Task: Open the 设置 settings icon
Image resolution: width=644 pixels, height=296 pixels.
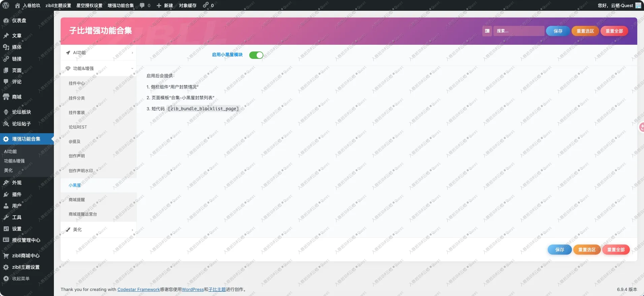Action: pyautogui.click(x=6, y=229)
